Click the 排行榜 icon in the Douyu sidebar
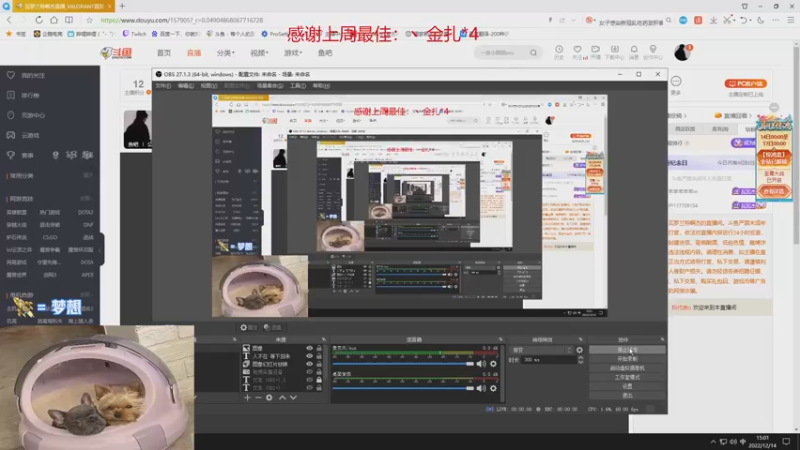 point(11,95)
